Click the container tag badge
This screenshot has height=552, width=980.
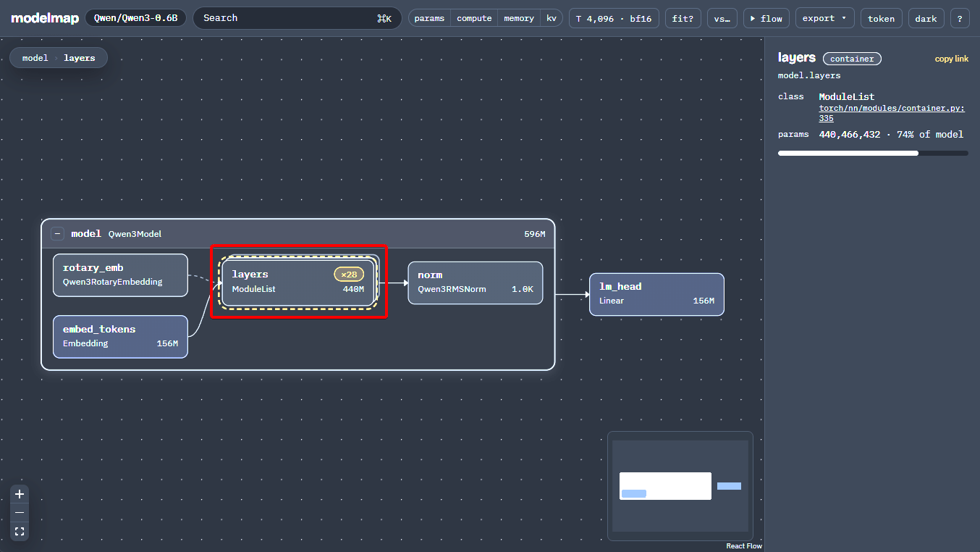(x=852, y=59)
